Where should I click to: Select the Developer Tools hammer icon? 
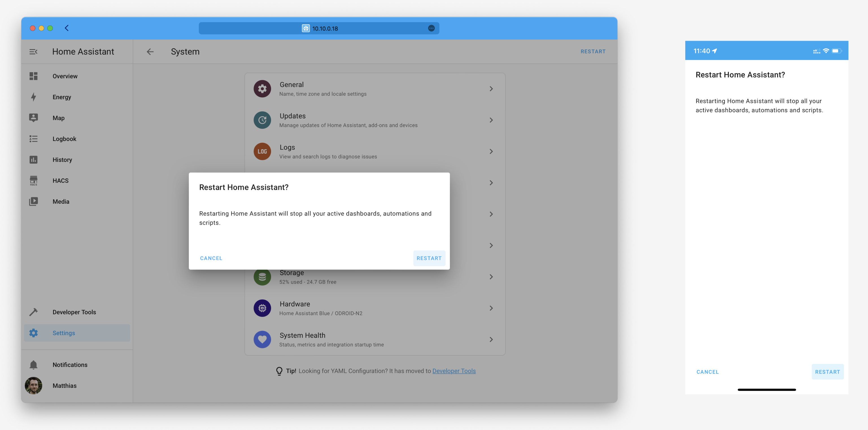point(33,312)
